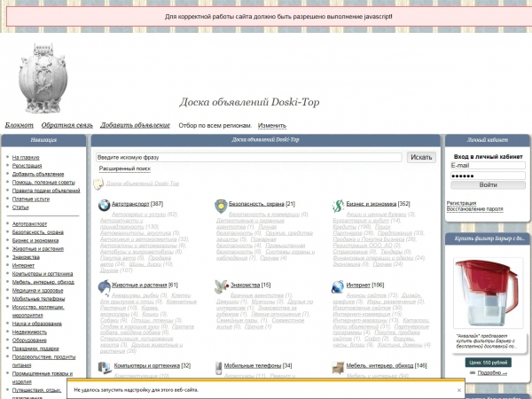Screen dimensions: 532x399
Task: Open Брачные агентства subcategory
Action: pos(257,295)
